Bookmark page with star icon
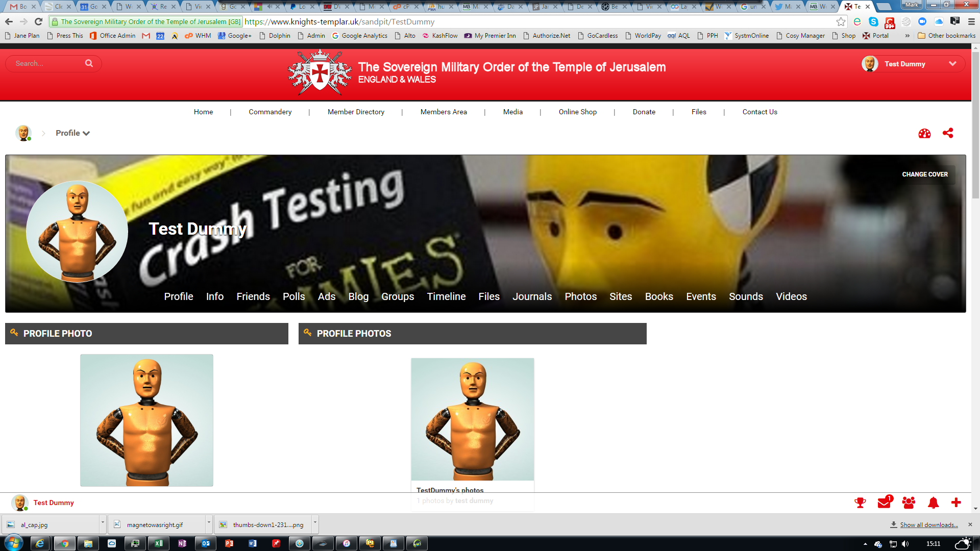Screen dimensions: 980x551 (x=841, y=22)
